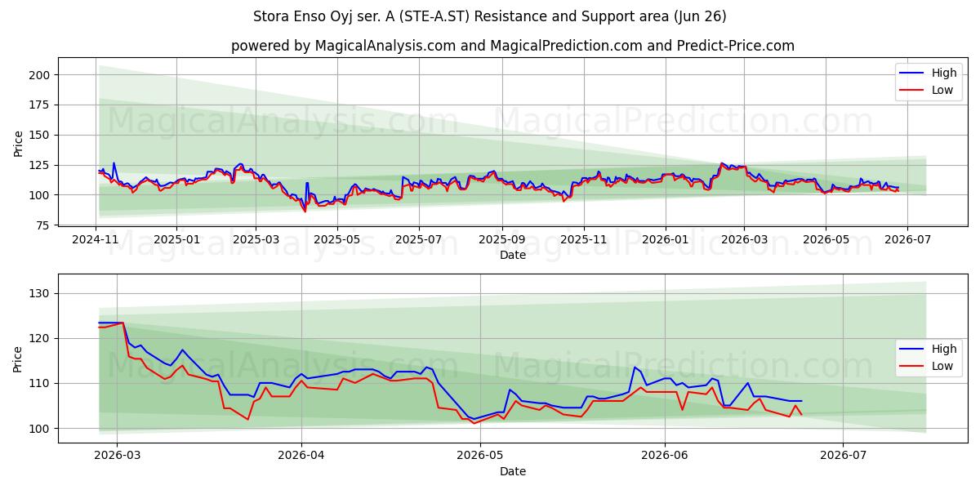This screenshot has height=490, width=980.
Task: Click the '110' price tick on bottom chart
Action: point(39,383)
